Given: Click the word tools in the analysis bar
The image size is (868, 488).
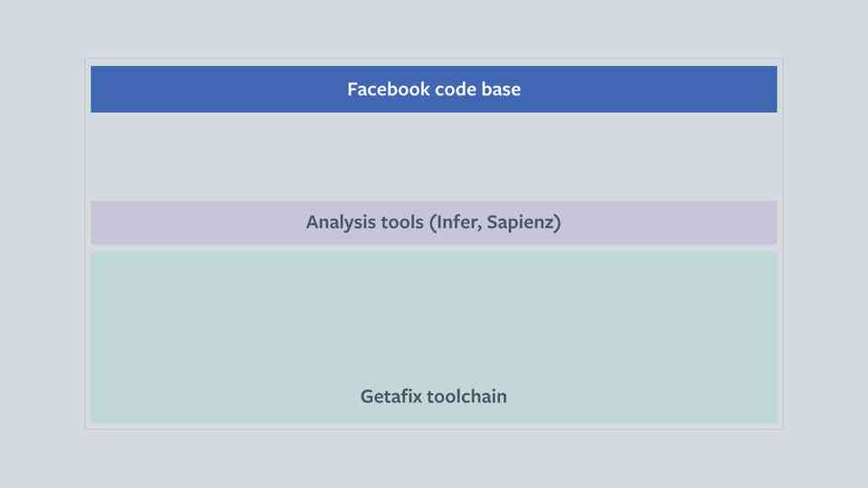Looking at the screenshot, I should click(395, 222).
